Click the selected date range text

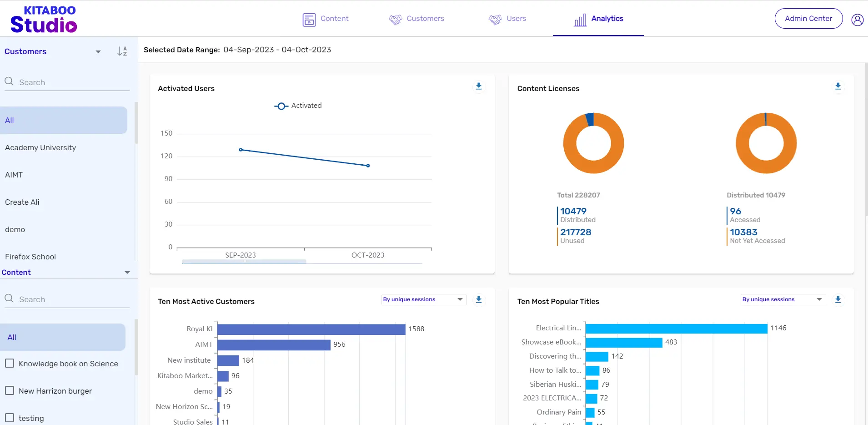pos(277,50)
